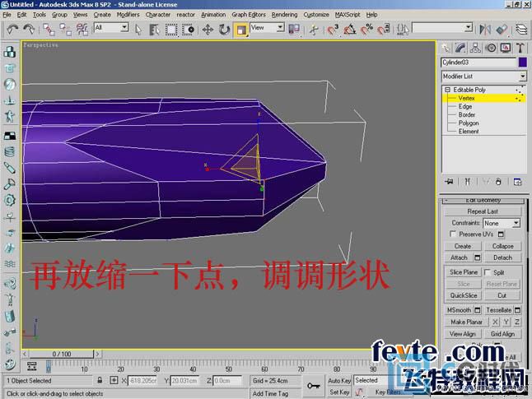
Task: Click the X coordinate input field
Action: [x=142, y=381]
